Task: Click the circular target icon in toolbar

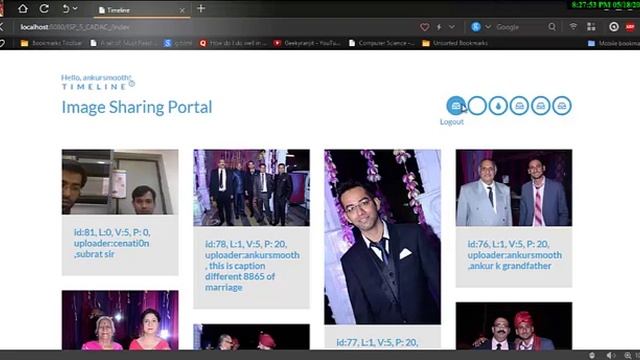Action: (x=614, y=27)
